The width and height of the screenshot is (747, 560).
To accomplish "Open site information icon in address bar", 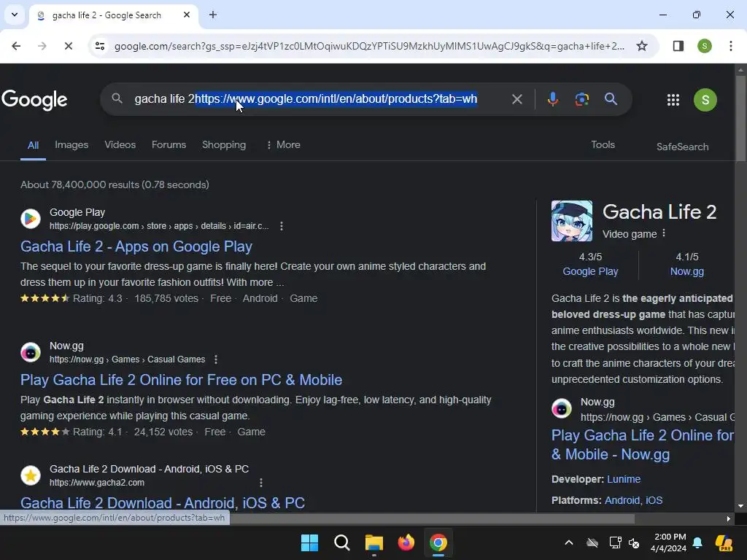I will [100, 46].
